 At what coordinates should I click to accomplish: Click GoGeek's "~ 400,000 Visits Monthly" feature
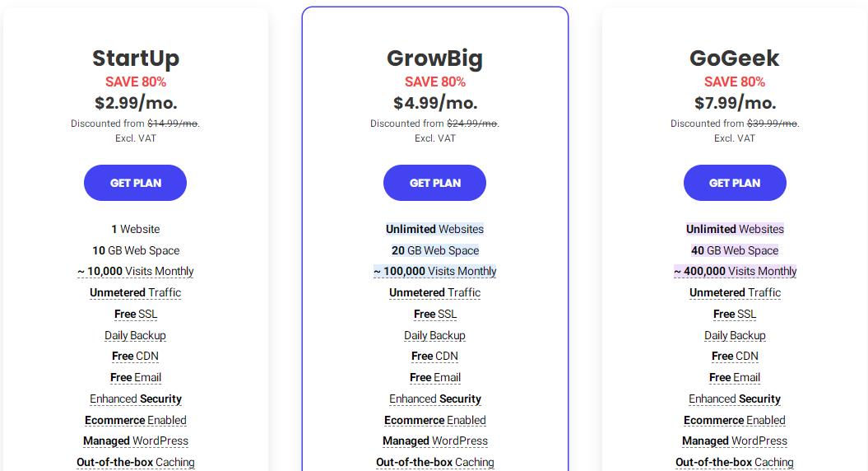point(735,272)
